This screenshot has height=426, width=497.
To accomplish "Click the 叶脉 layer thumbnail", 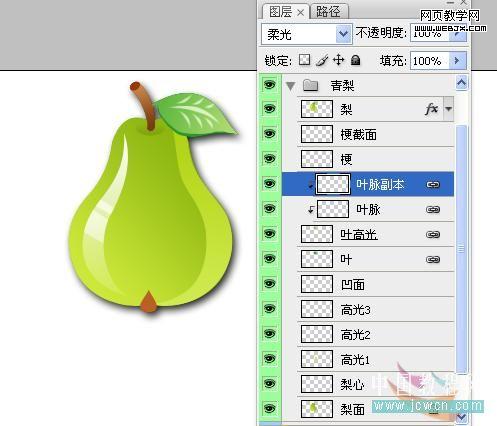I will coord(333,209).
